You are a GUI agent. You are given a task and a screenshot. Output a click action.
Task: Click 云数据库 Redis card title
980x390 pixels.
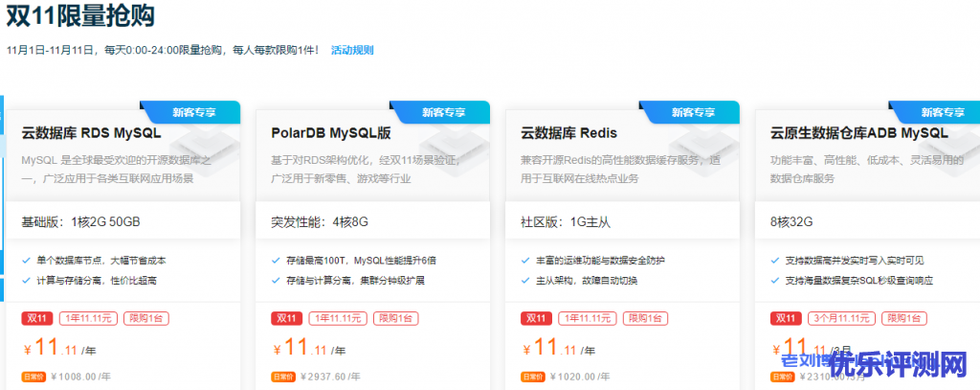568,132
